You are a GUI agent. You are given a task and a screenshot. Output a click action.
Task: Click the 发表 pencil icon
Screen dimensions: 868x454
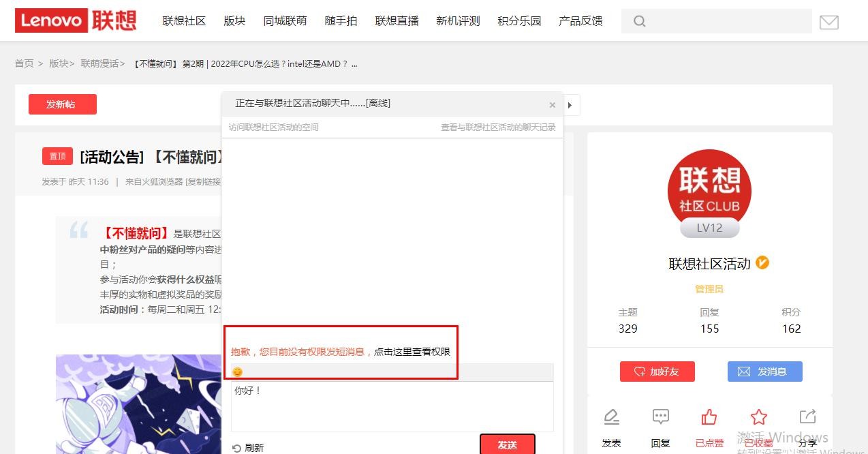(x=611, y=417)
